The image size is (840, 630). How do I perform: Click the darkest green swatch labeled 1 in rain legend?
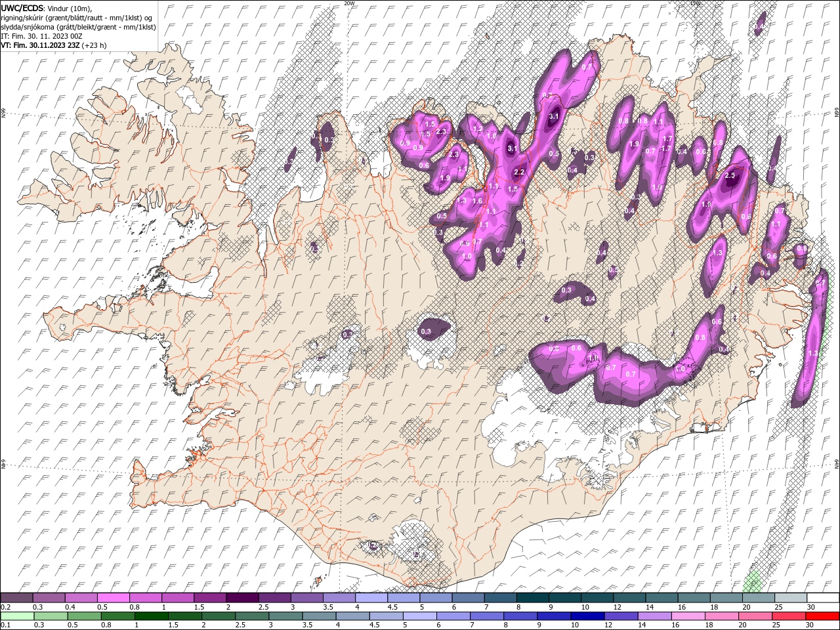click(x=151, y=616)
